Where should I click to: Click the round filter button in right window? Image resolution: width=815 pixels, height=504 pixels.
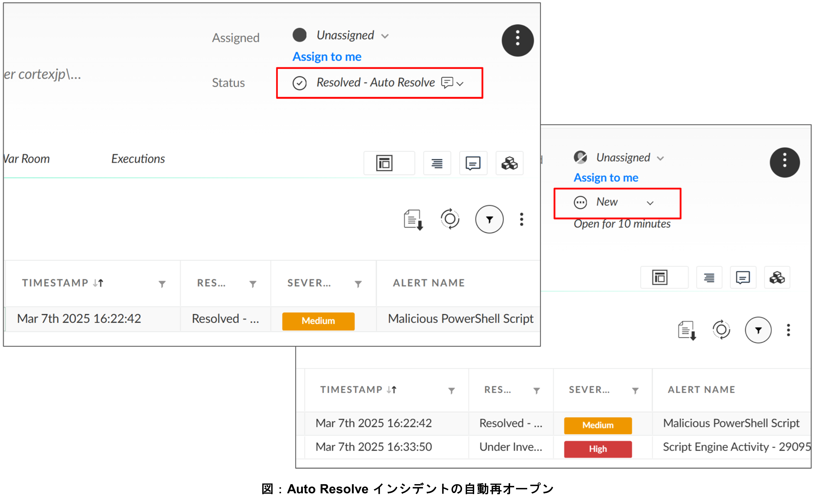[x=758, y=330]
